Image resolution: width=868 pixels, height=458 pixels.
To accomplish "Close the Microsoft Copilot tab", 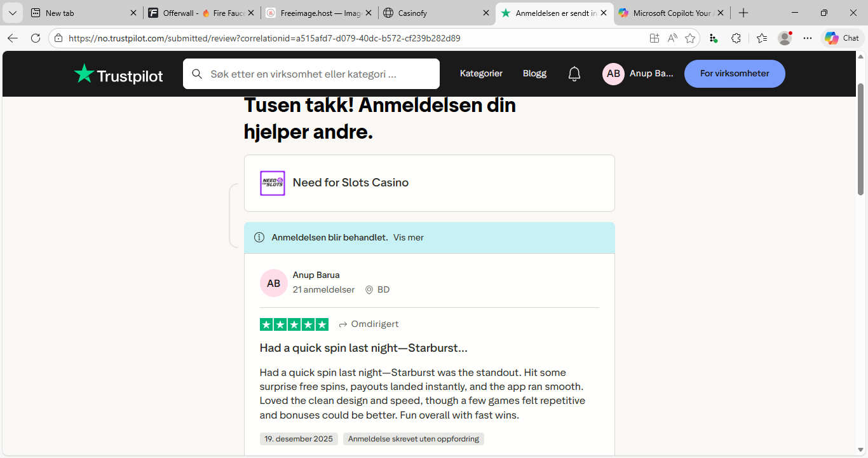I will click(721, 13).
